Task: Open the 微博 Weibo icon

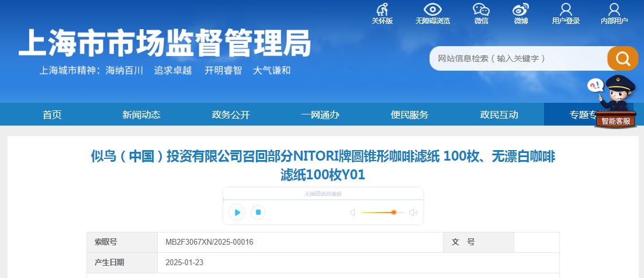Action: 521,9
